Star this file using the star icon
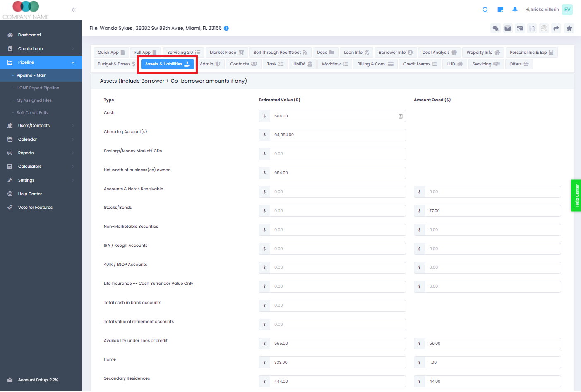Image resolution: width=581 pixels, height=392 pixels. coord(569,28)
